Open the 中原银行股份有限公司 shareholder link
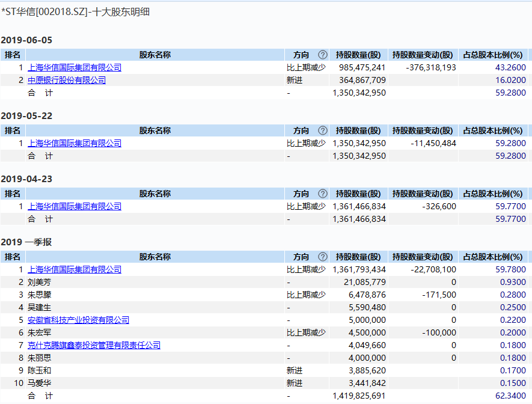 [67, 80]
